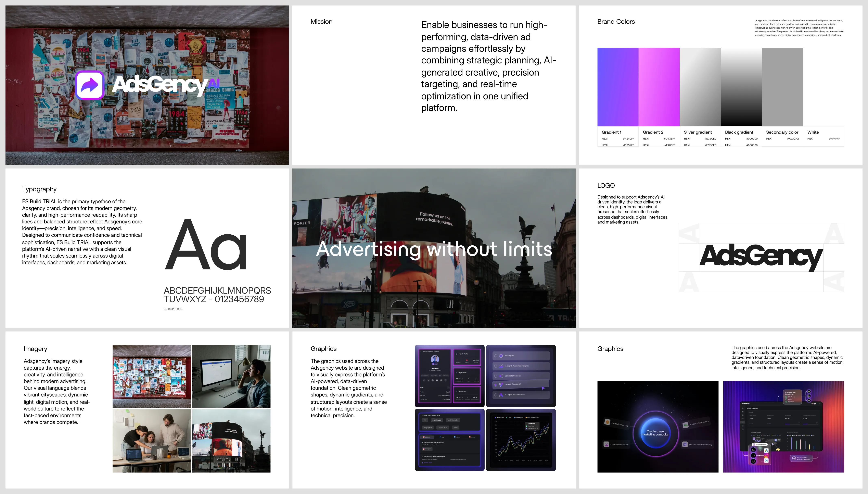Select the Strategize radio button
This screenshot has width=868, height=494.
(496, 356)
